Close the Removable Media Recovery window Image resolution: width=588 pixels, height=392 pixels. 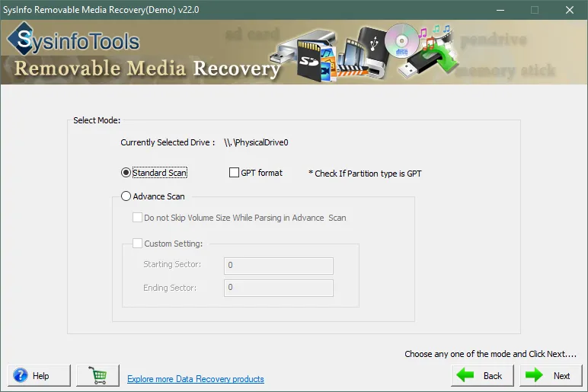coord(569,10)
